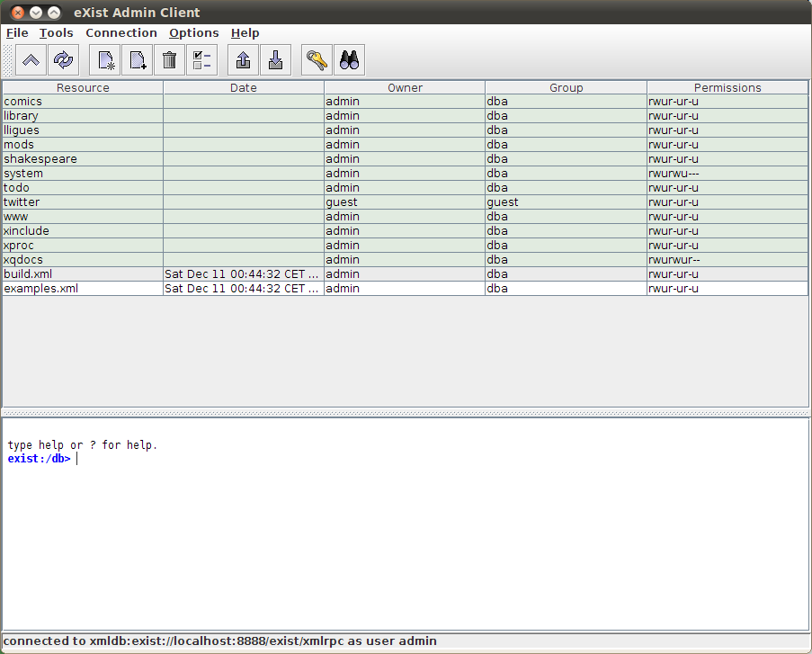Click the create backup upload icon
Viewport: 812px width, 654px height.
point(243,60)
